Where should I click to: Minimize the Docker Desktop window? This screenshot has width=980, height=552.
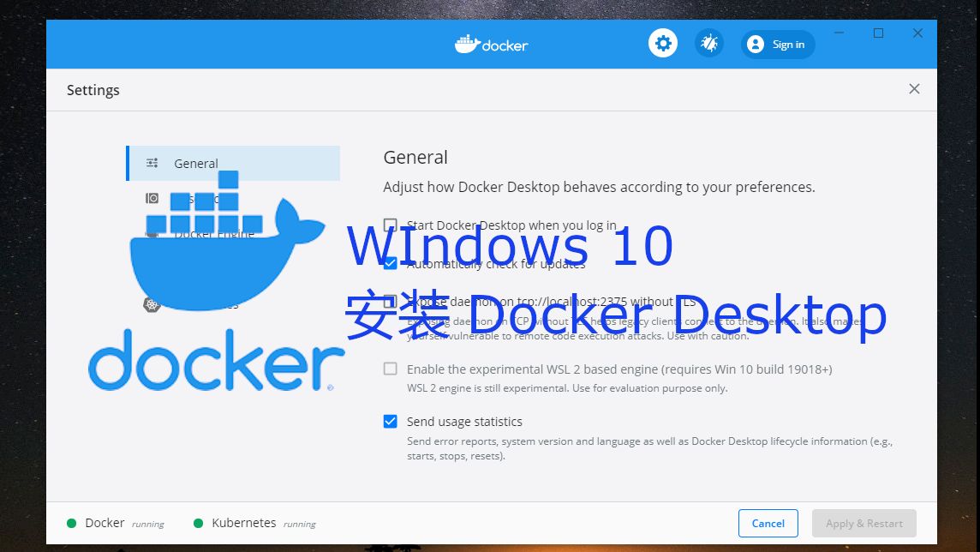(839, 33)
